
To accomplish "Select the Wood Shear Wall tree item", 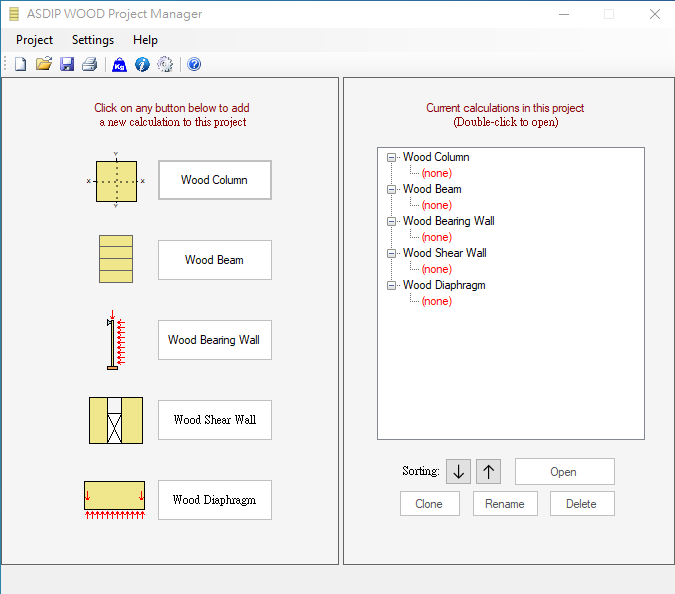I will (444, 253).
